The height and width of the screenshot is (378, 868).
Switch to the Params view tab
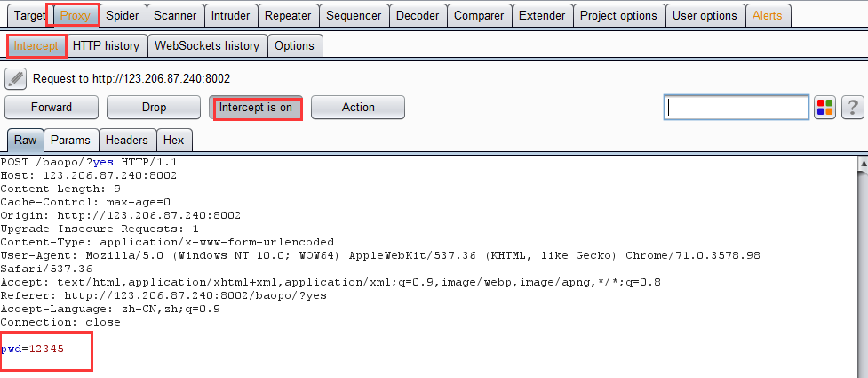point(71,141)
